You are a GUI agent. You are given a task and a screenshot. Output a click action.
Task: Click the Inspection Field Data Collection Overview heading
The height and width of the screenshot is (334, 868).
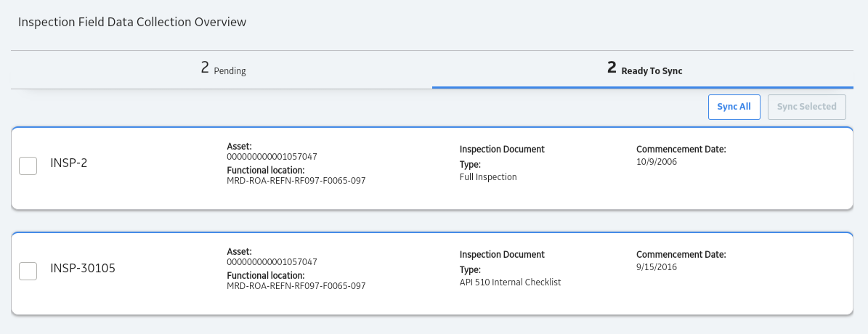[x=132, y=22]
